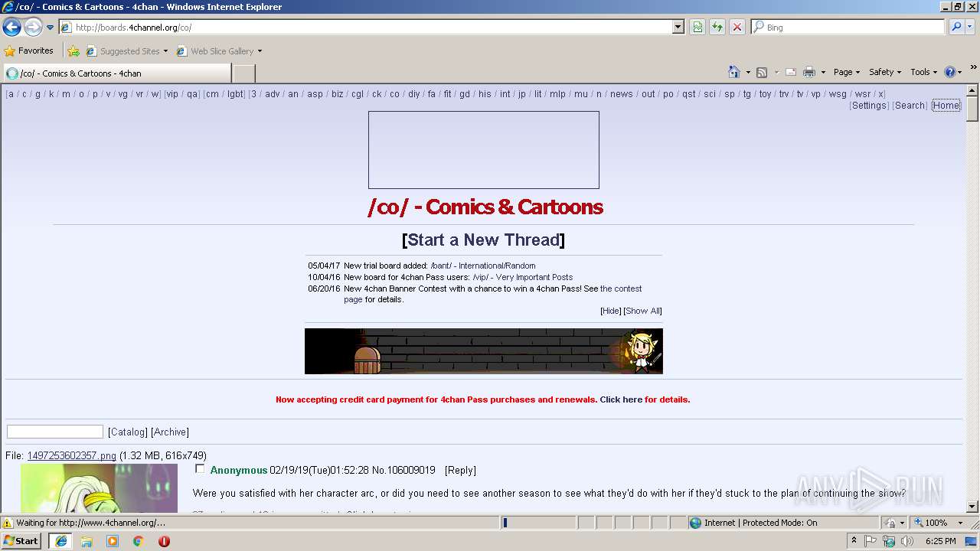The width and height of the screenshot is (980, 551).
Task: Click the green Refresh arrows icon
Action: click(x=717, y=27)
